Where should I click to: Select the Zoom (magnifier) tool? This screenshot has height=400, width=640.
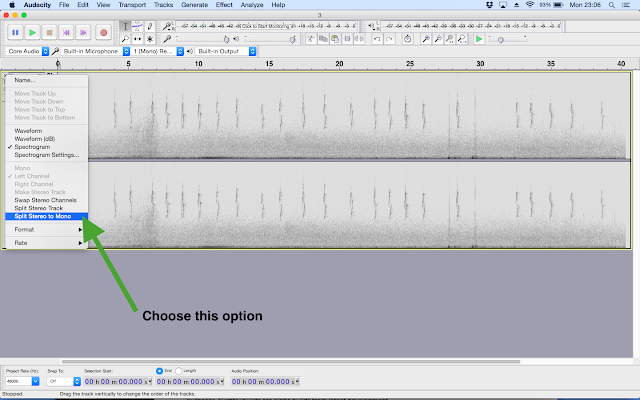125,39
